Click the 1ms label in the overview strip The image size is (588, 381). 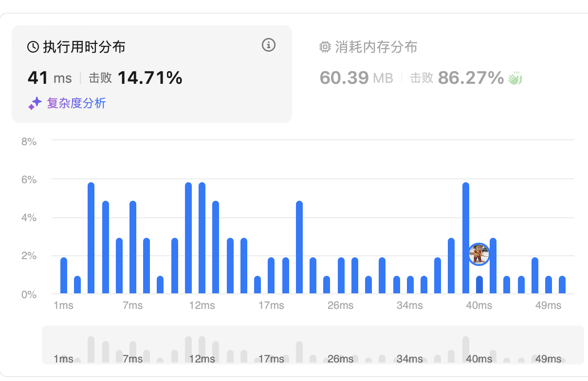63,359
